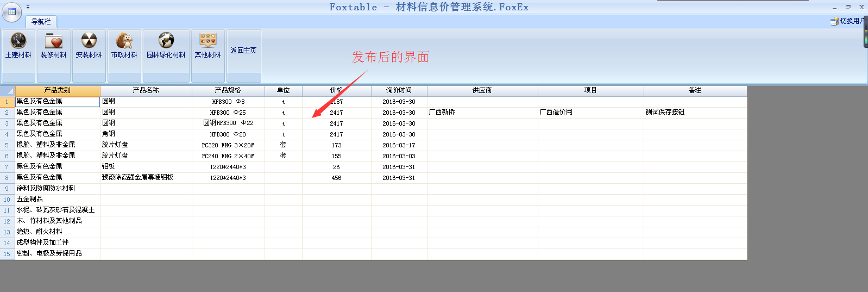Sort by the 产品类别 column header

[x=58, y=90]
